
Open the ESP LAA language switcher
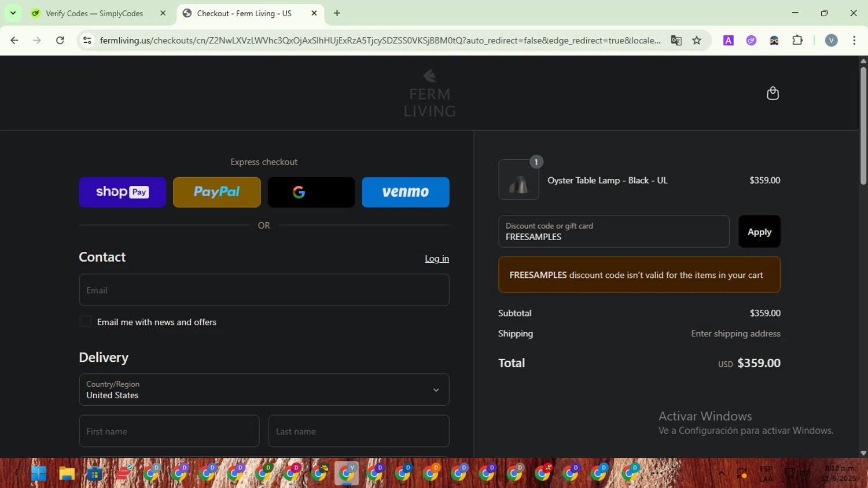[766, 474]
